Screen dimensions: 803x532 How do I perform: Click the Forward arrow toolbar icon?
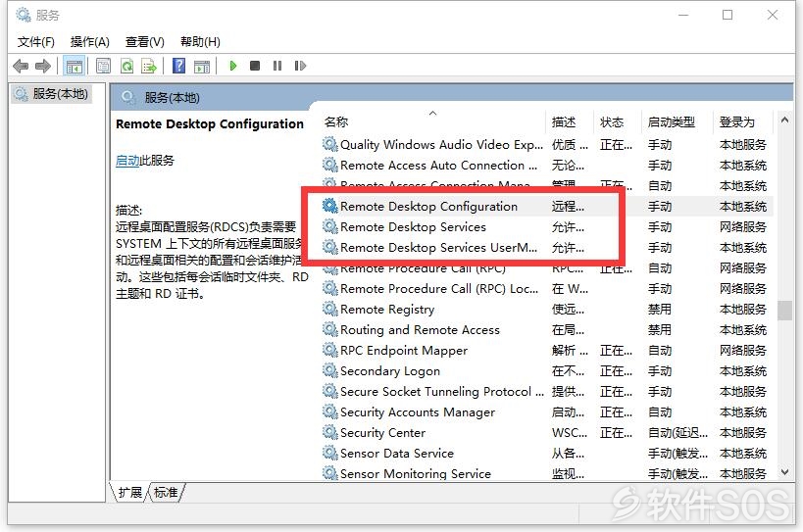point(43,66)
